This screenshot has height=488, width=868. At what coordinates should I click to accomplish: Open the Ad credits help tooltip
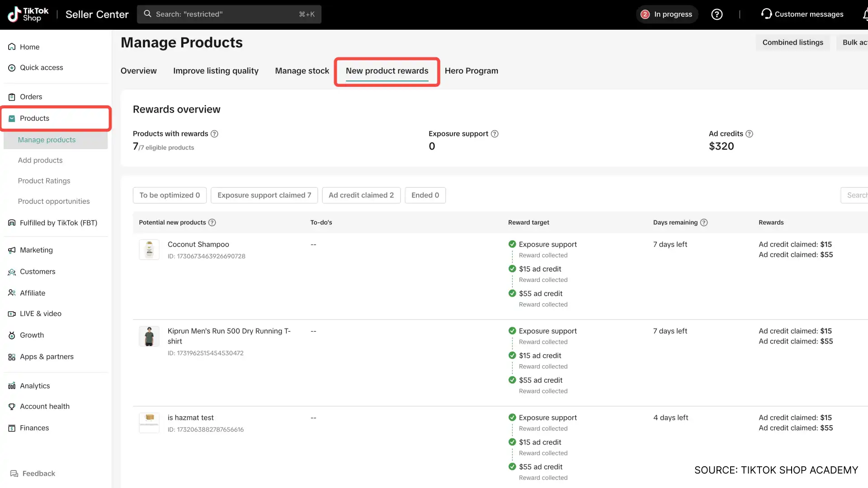(x=750, y=134)
